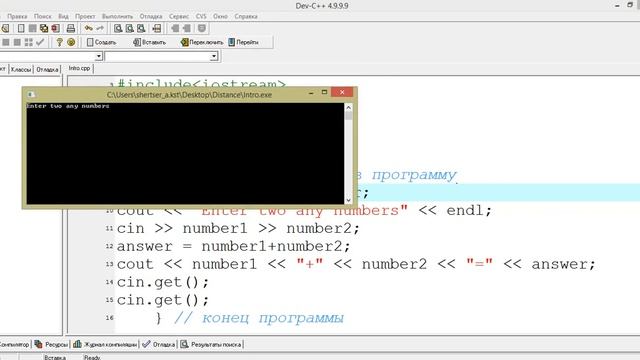Click the round yellow About icon
The image size is (640, 360).
click(71, 42)
